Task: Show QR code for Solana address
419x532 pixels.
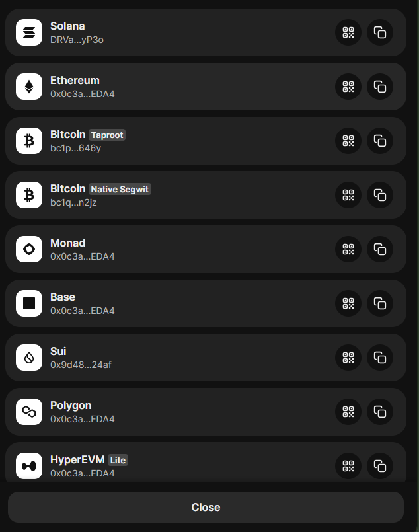Action: point(348,32)
